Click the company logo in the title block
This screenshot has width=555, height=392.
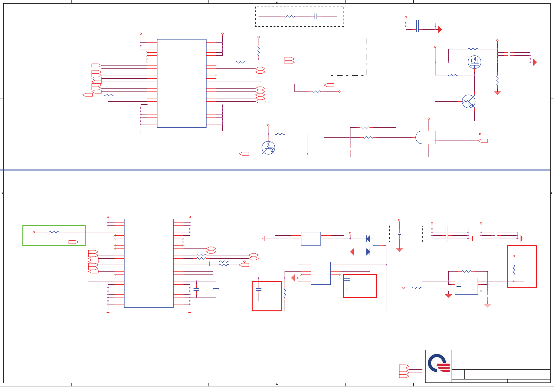pyautogui.click(x=439, y=363)
